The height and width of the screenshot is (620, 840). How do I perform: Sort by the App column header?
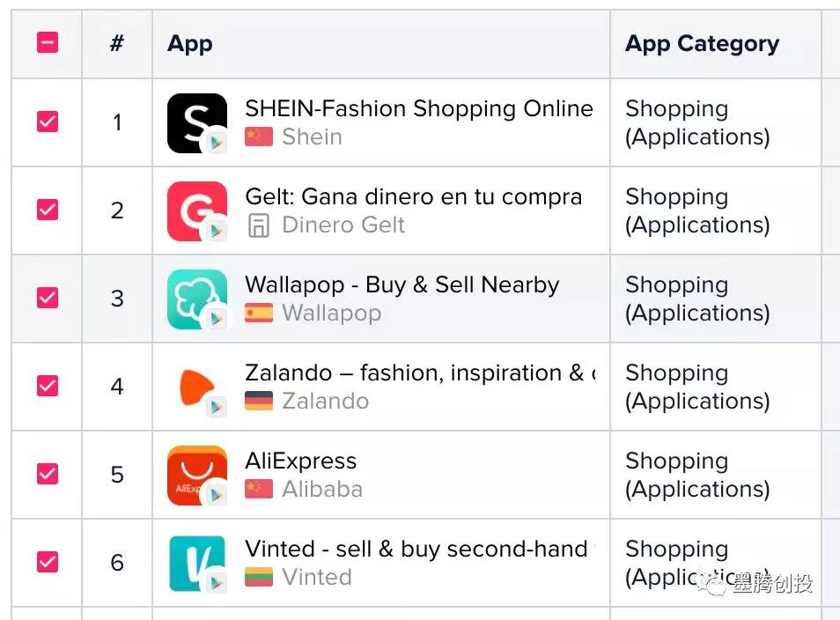[x=189, y=42]
